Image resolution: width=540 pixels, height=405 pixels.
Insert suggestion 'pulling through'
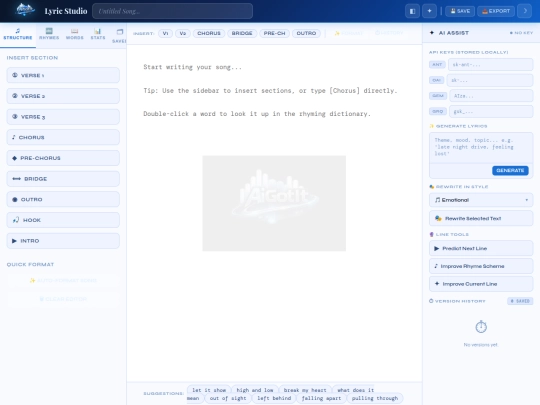tap(375, 398)
